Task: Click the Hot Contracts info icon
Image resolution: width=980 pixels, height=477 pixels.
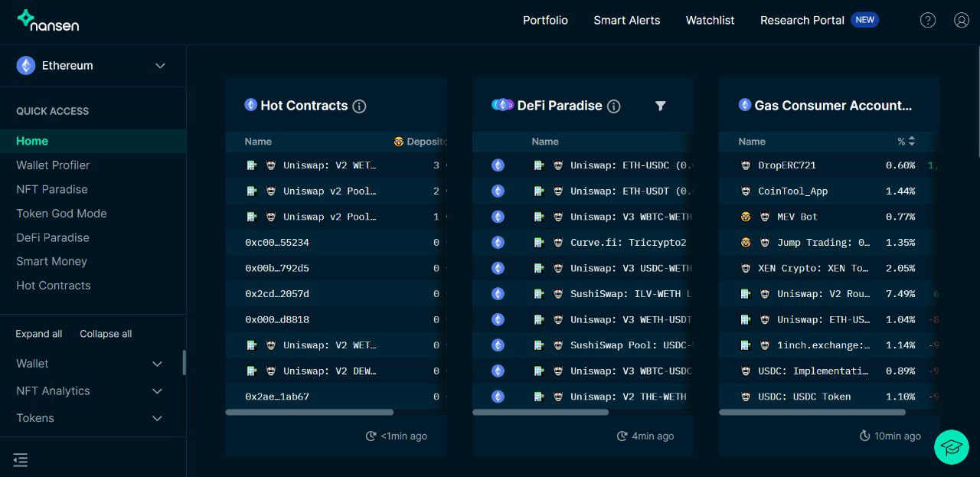Action: point(359,106)
